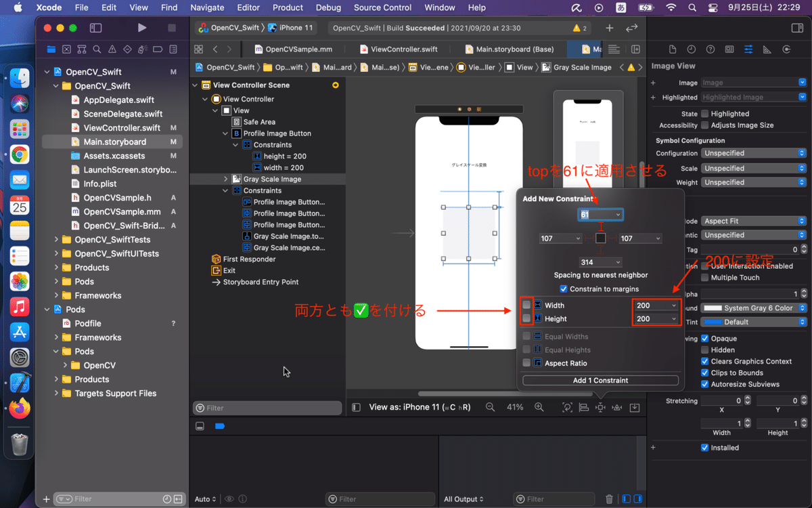Open the Source Control menu
Screen dimensions: 812x508
(382, 7)
